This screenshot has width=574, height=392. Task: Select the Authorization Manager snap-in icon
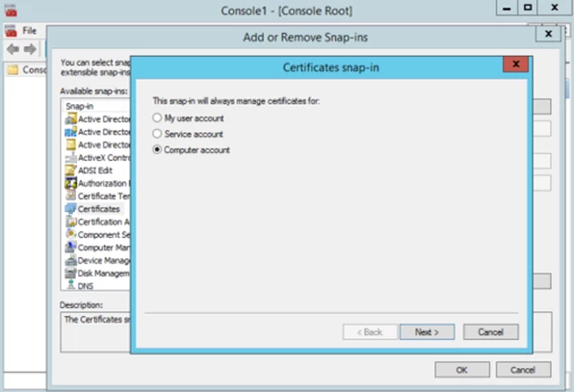70,183
